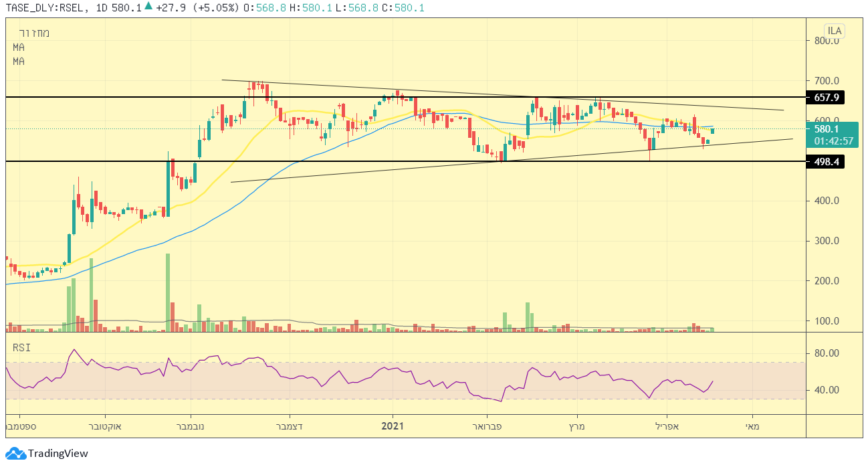Image resolution: width=868 pixels, height=469 pixels.
Task: Click the TradingView wordmark link
Action: coord(58,454)
